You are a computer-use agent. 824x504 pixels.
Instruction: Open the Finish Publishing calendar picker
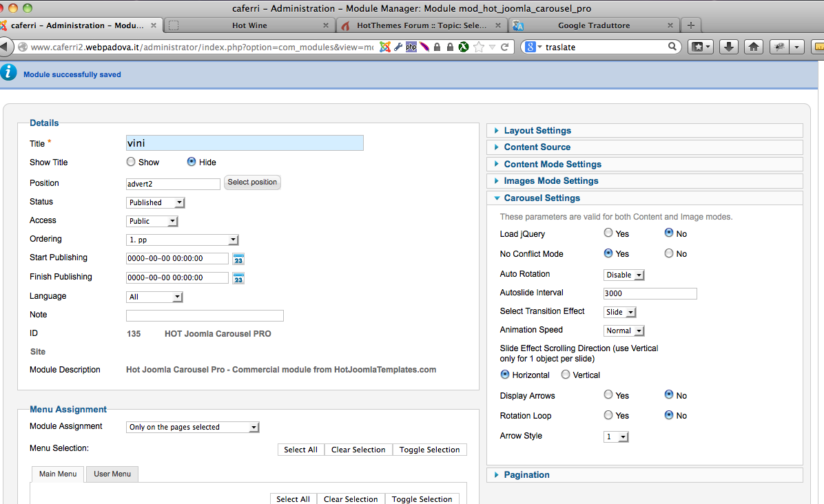click(238, 278)
